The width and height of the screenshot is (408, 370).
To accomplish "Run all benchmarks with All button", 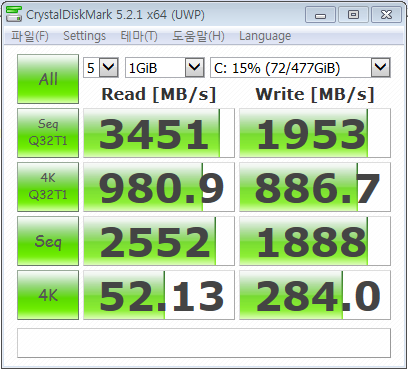I will [48, 79].
